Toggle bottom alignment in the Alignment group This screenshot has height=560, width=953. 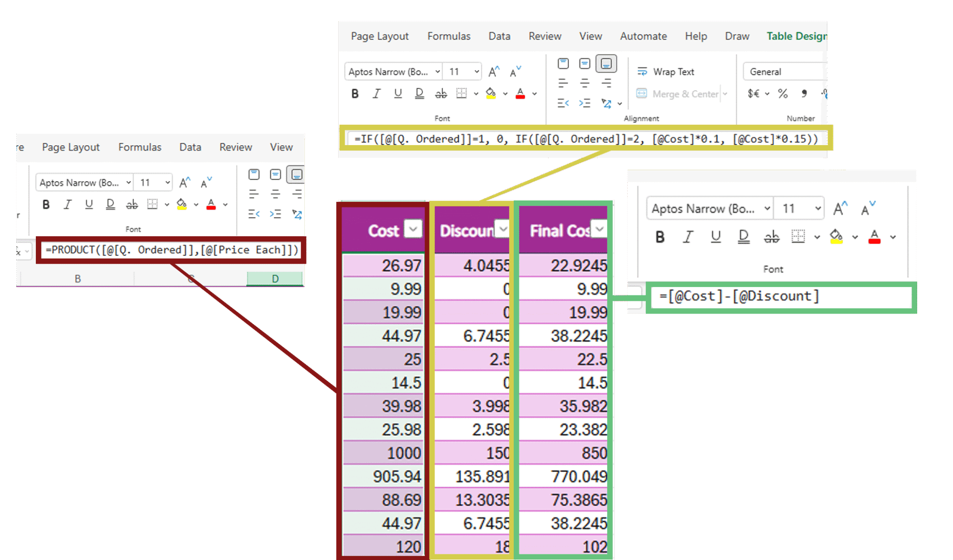tap(606, 63)
